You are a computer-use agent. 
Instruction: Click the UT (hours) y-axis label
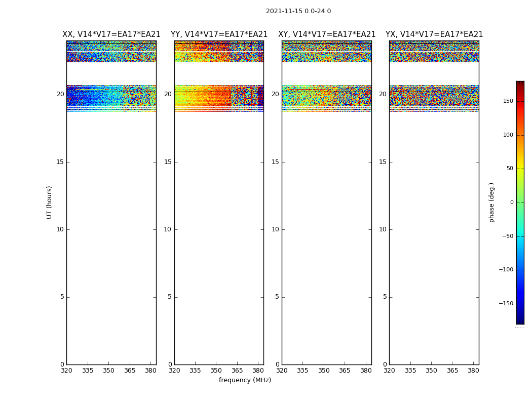[x=49, y=202]
